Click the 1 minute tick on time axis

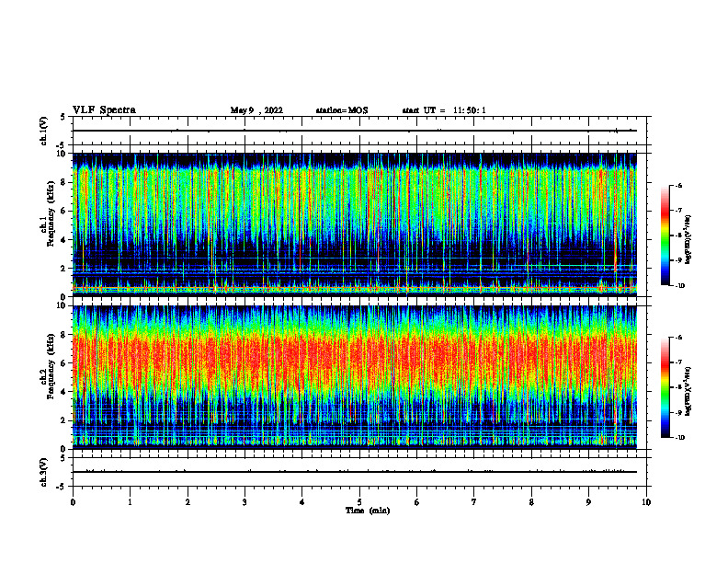130,502
